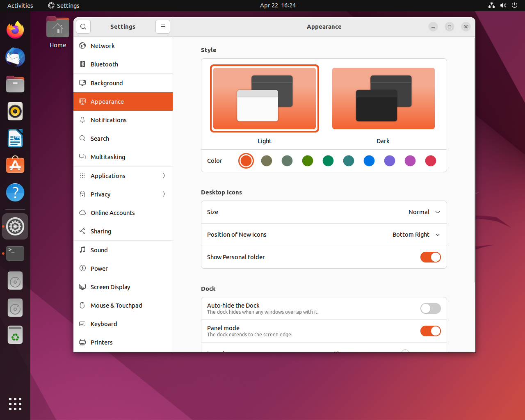Enable Auto-hide the Dock switch

click(431, 308)
